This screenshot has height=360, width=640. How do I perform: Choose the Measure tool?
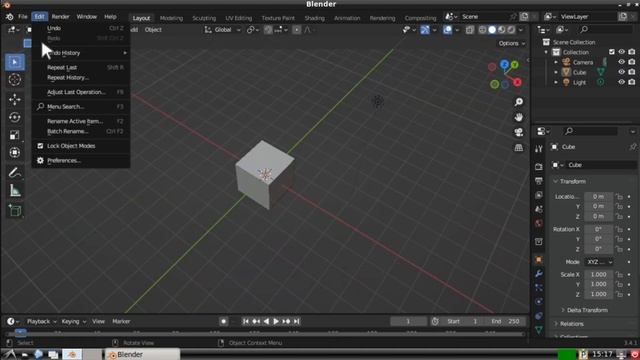pos(15,191)
